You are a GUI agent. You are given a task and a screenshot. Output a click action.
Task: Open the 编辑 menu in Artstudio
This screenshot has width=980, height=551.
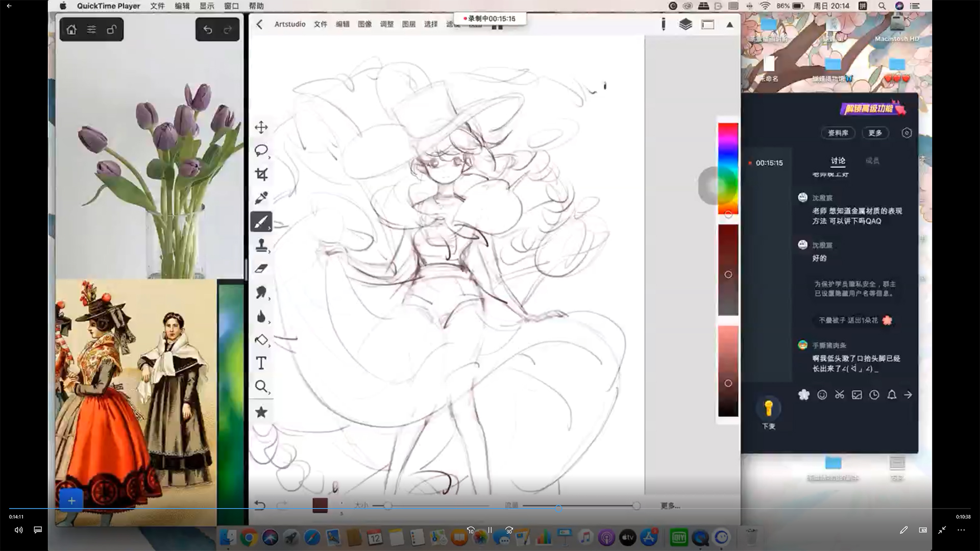click(342, 24)
